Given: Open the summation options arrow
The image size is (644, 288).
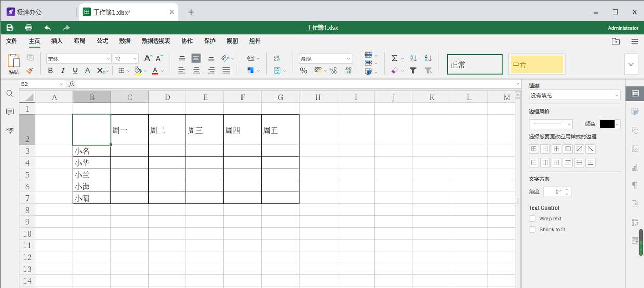Looking at the screenshot, I should point(403,58).
